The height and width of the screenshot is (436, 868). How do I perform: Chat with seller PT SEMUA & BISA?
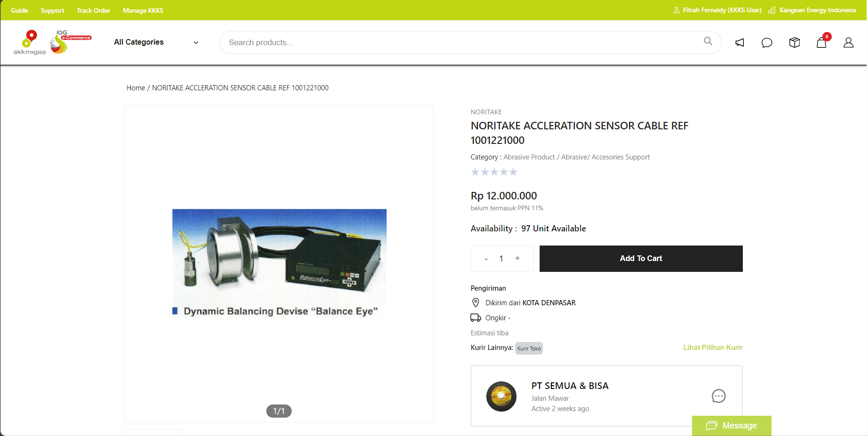pos(718,396)
